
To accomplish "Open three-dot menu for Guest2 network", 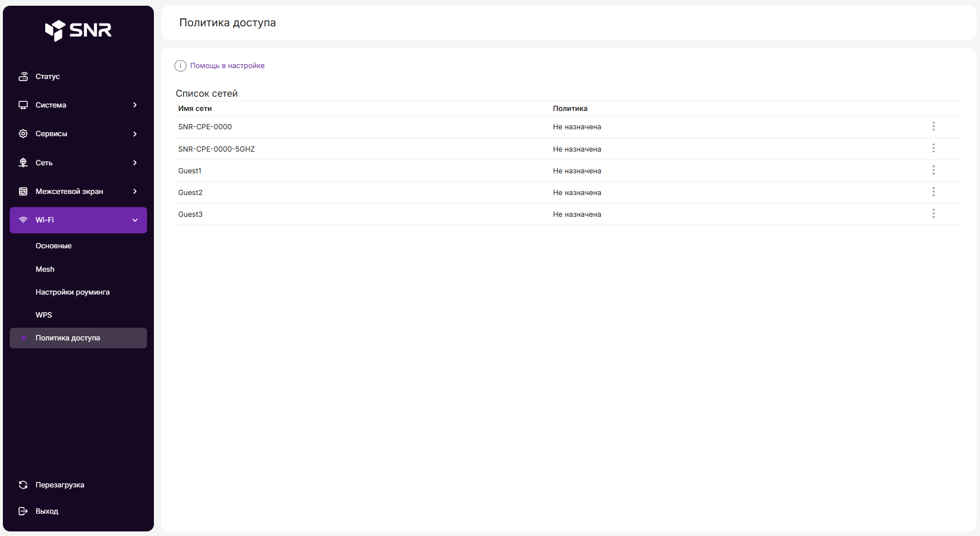I will [933, 192].
